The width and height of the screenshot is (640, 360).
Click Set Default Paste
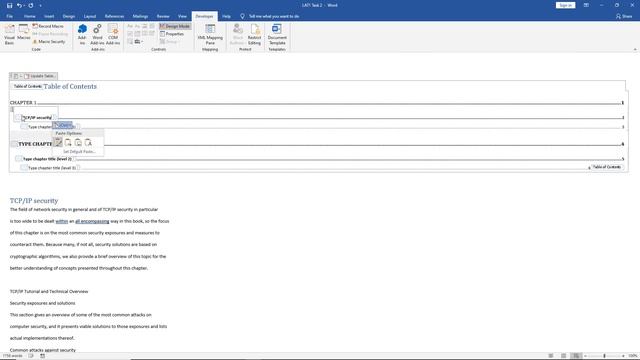pos(79,152)
